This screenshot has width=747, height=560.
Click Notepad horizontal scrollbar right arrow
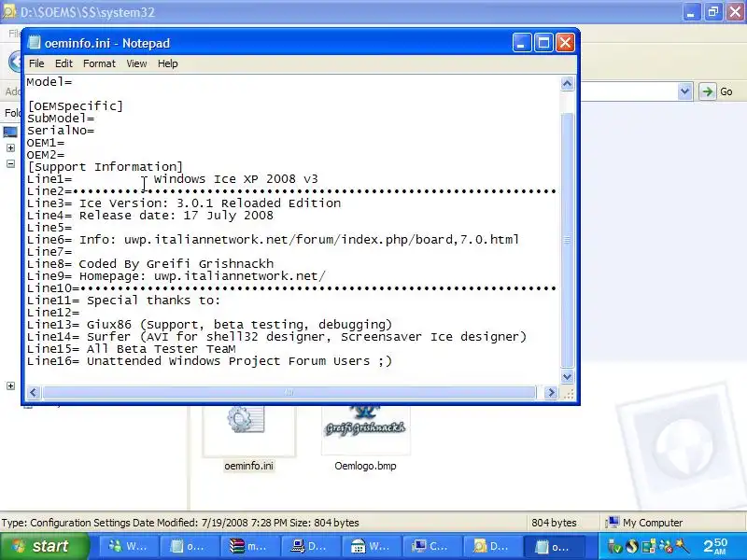coord(551,392)
